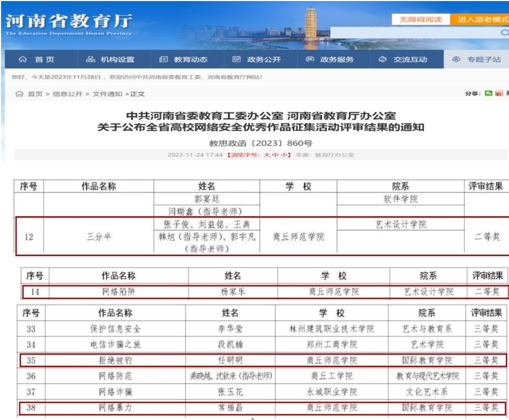Screen dimensions: 509x420
Task: Open the 政务公开 navigation menu
Action: coord(261,59)
